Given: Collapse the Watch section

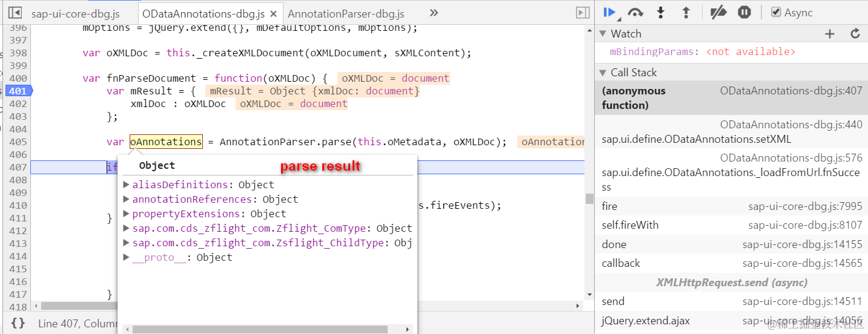Looking at the screenshot, I should [x=603, y=34].
